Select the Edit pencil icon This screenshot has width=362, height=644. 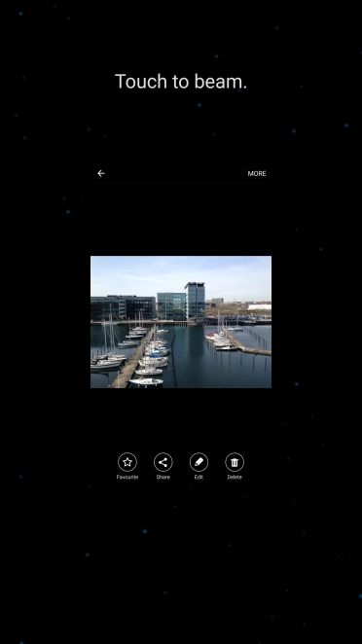[199, 462]
